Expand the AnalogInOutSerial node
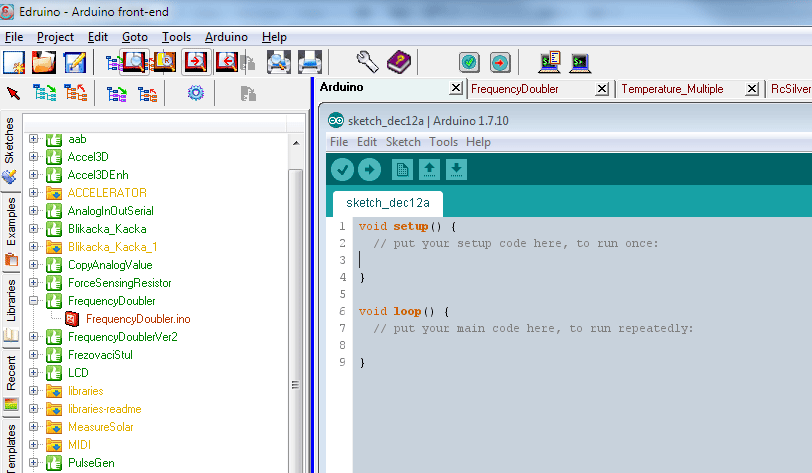The height and width of the screenshot is (473, 812). point(34,211)
